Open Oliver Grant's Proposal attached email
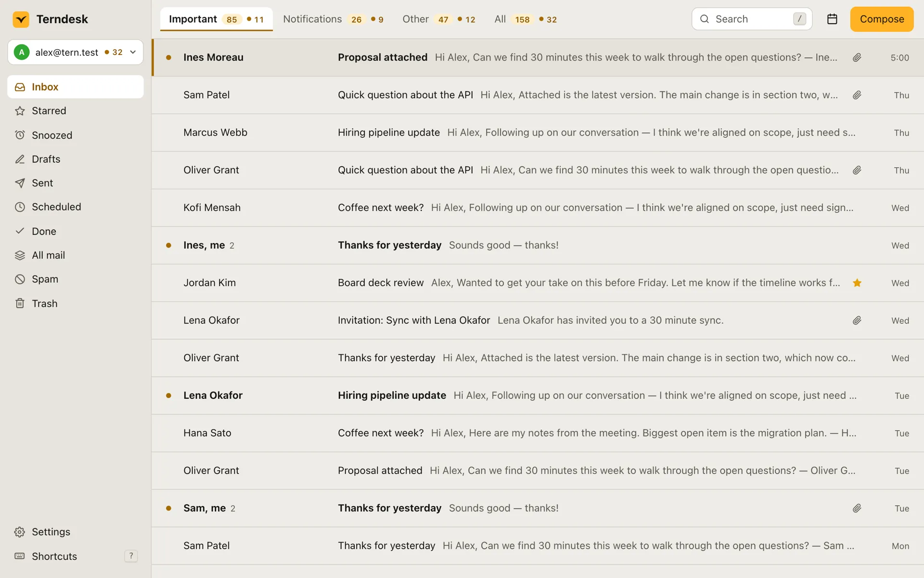Screen dimensions: 924x578 tap(538, 471)
